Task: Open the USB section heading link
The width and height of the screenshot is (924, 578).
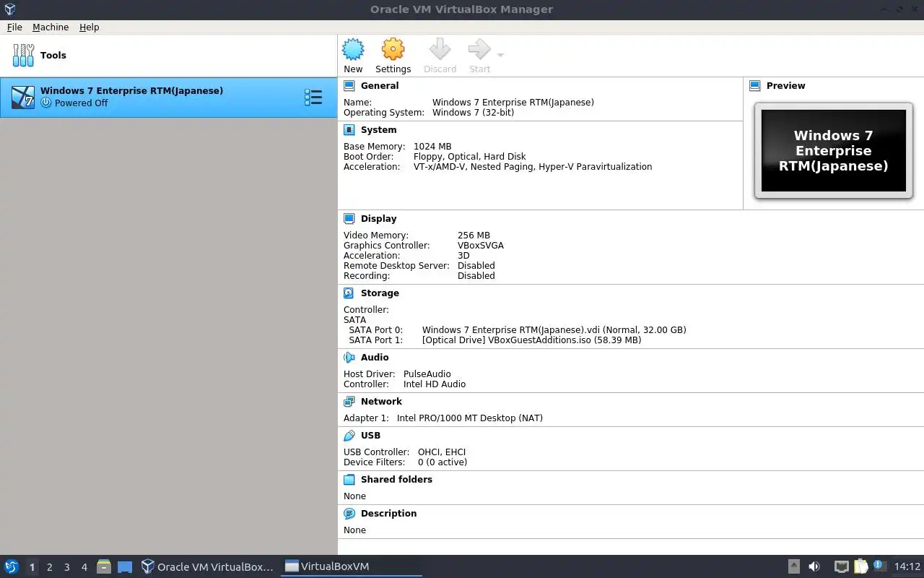Action: coord(370,436)
